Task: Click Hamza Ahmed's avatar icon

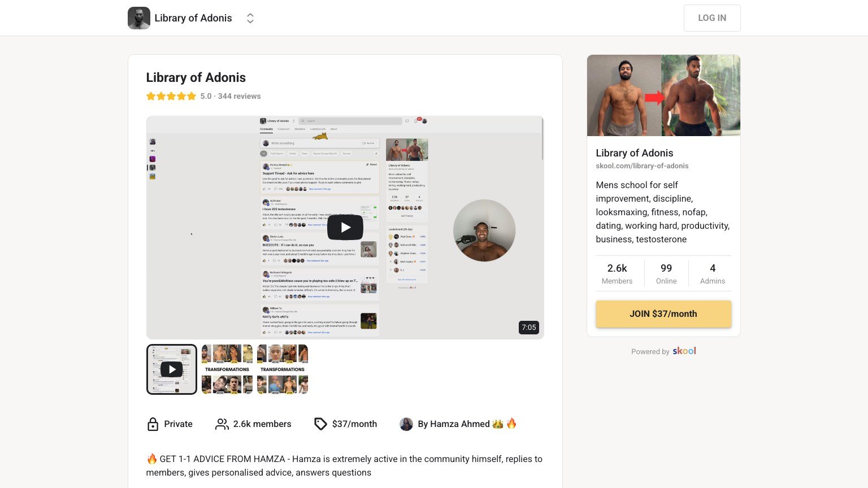Action: (x=406, y=424)
